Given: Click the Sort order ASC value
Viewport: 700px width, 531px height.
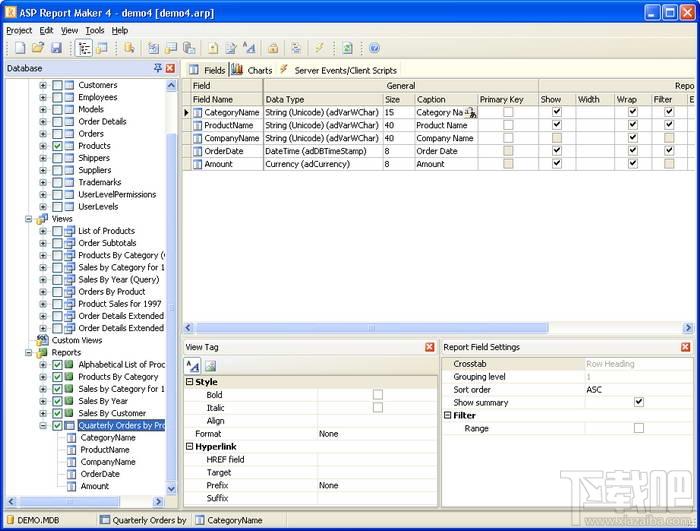Looking at the screenshot, I should tap(594, 389).
